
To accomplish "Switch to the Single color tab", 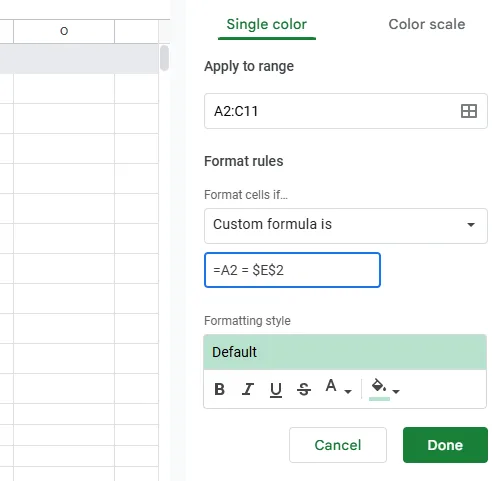I will [267, 25].
